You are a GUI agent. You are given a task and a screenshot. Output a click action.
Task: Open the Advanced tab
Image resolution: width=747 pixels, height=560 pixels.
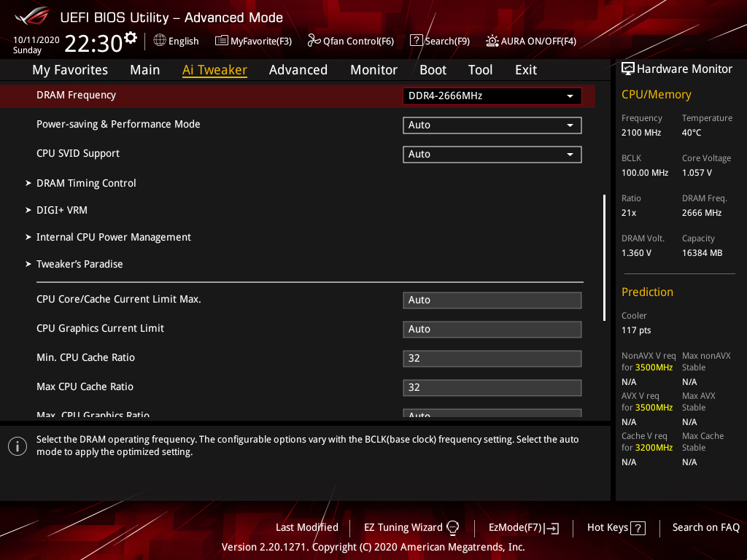point(298,70)
